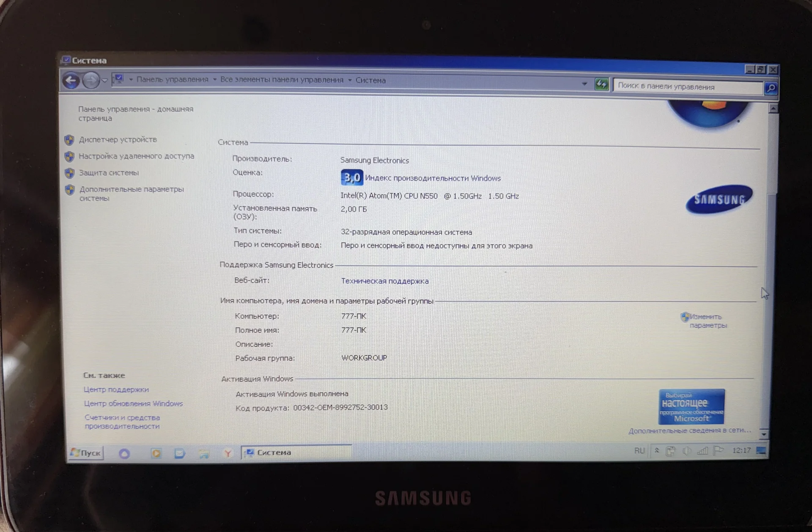
Task: Select 'Панель управления' breadcrumb
Action: coord(173,80)
